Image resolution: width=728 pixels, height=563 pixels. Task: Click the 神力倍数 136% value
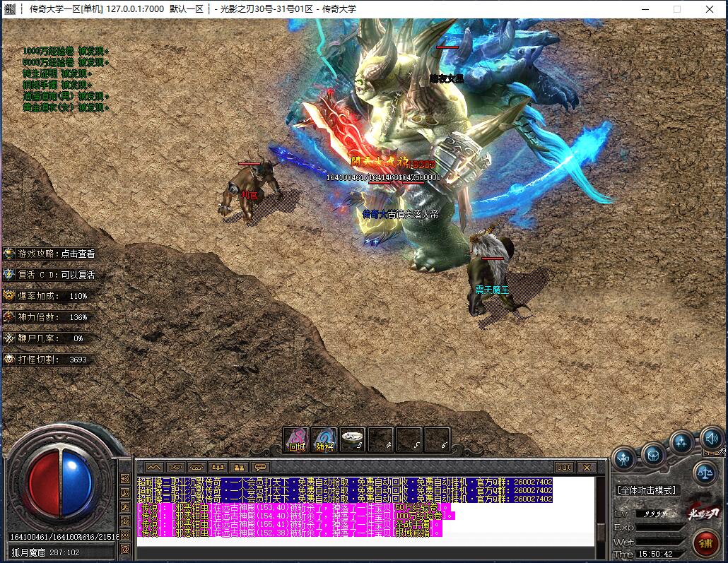click(x=78, y=317)
